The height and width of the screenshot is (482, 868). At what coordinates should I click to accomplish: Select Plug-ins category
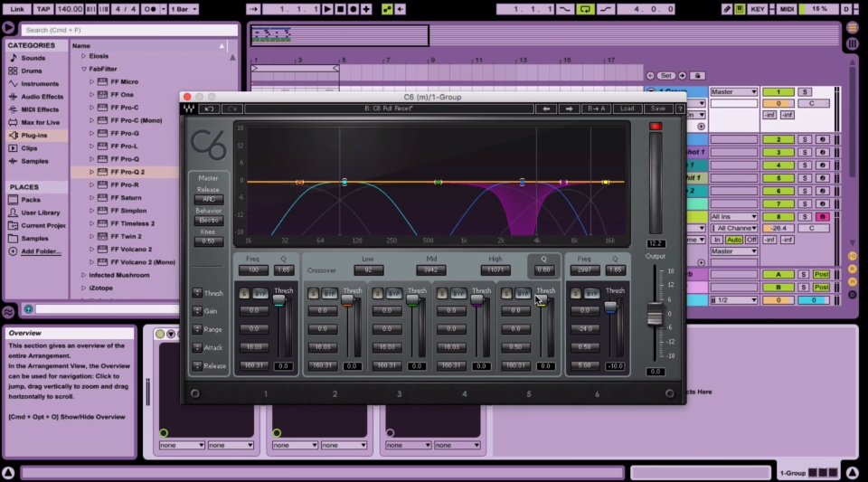click(34, 135)
